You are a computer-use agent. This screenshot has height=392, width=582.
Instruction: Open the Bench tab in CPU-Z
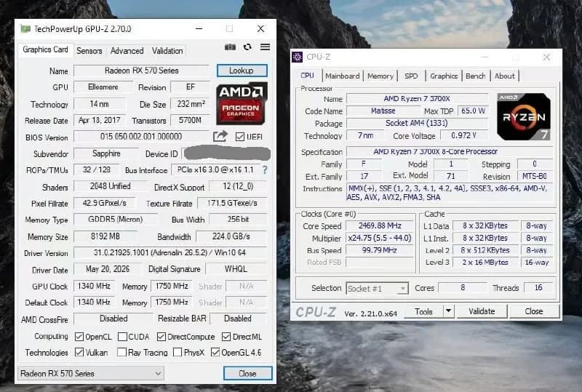[x=476, y=76]
